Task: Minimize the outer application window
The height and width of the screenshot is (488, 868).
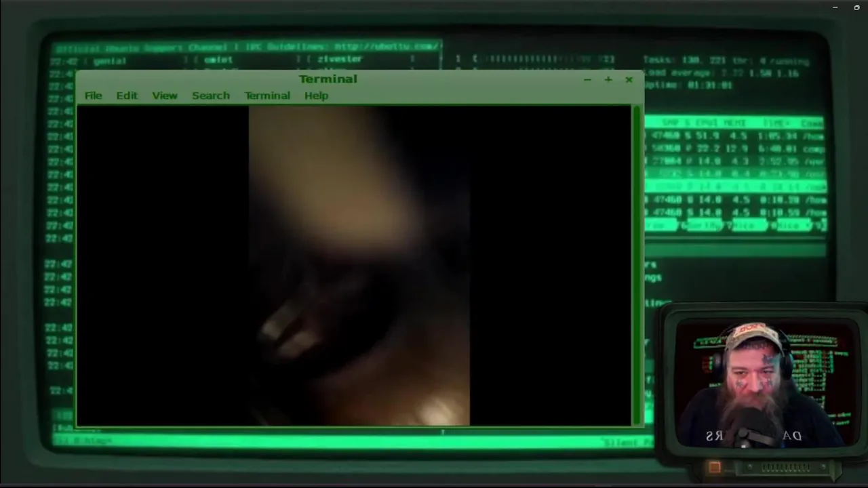Action: pyautogui.click(x=835, y=7)
